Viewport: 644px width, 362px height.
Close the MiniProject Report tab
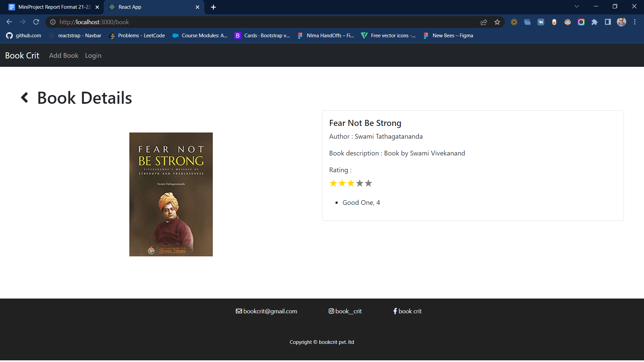[97, 7]
